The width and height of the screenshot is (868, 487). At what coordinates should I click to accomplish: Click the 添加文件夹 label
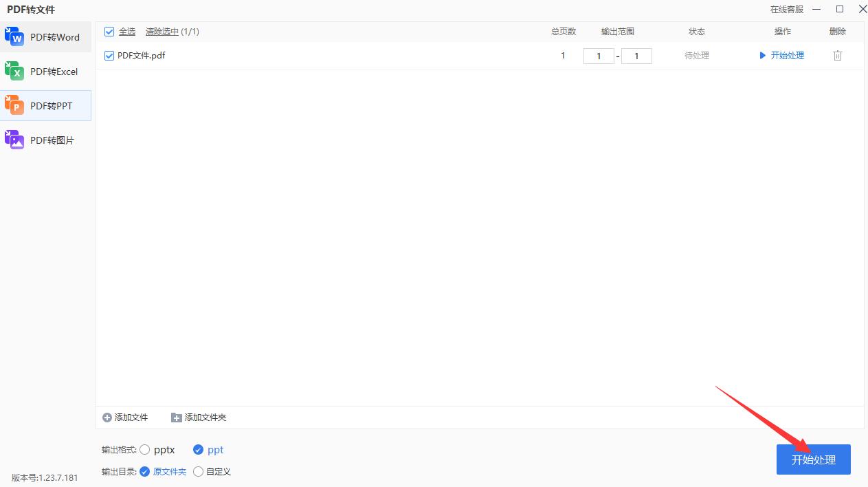click(205, 418)
